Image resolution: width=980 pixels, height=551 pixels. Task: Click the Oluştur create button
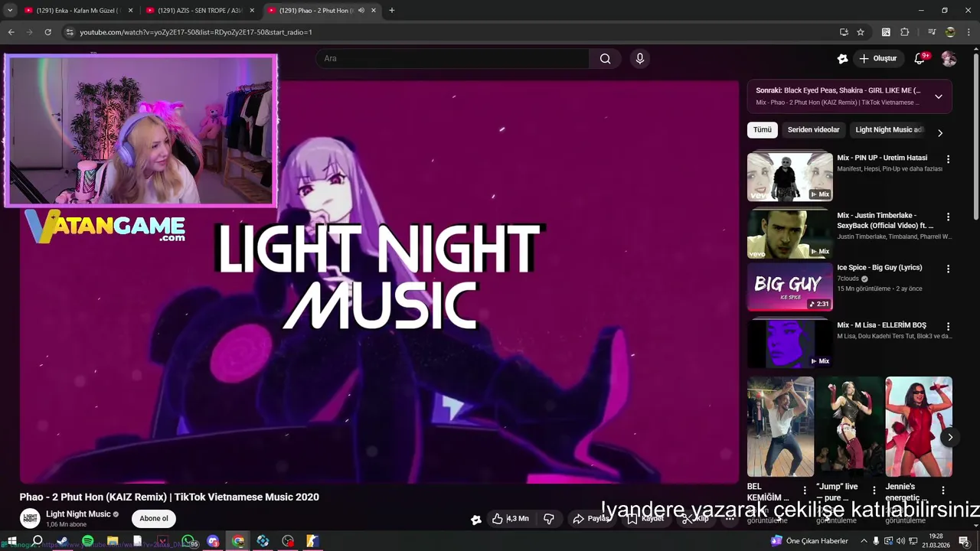point(877,58)
